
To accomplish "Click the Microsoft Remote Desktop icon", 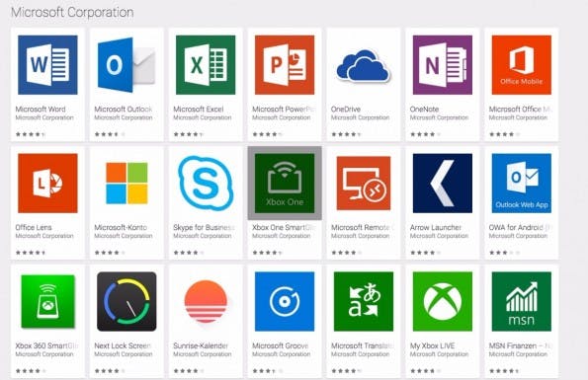I will point(364,183).
